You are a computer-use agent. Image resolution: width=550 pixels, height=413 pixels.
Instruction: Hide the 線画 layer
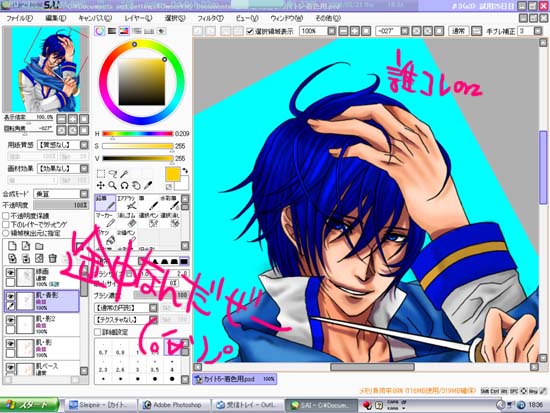coord(11,272)
